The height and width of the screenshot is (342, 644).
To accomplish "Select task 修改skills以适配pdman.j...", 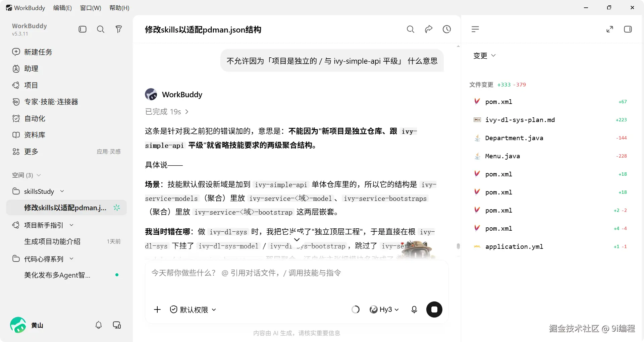I will [66, 208].
